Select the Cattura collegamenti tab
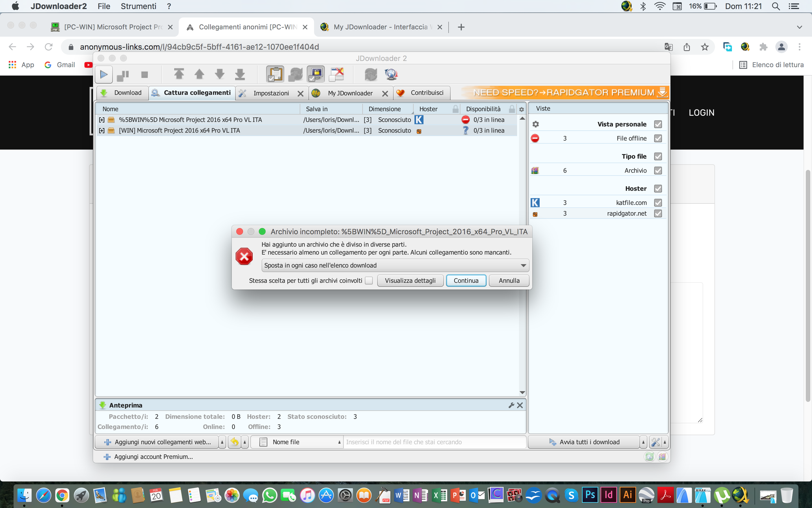The width and height of the screenshot is (812, 508). 192,93
